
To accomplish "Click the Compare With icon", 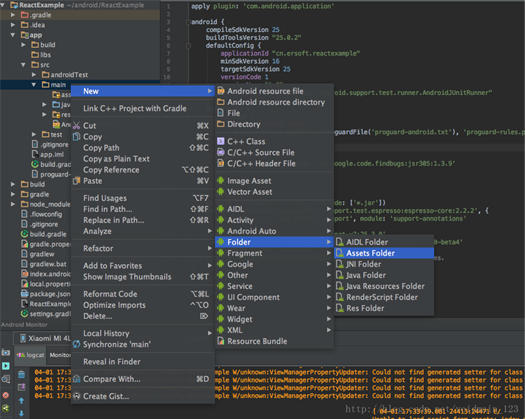I will 77,379.
